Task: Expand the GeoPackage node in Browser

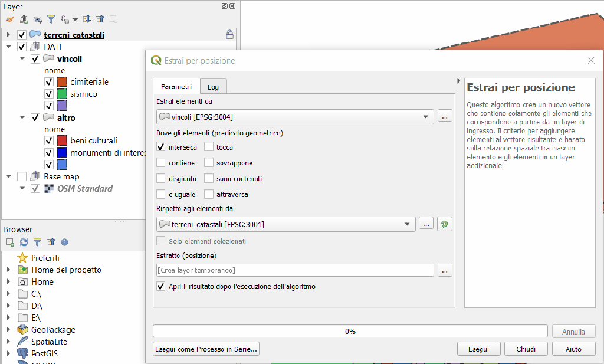Action: pyautogui.click(x=8, y=330)
